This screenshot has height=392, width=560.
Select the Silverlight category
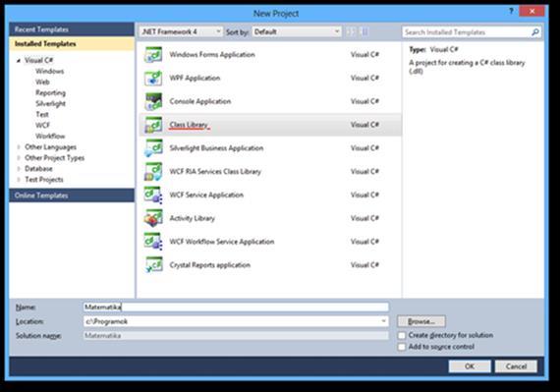pyautogui.click(x=51, y=103)
